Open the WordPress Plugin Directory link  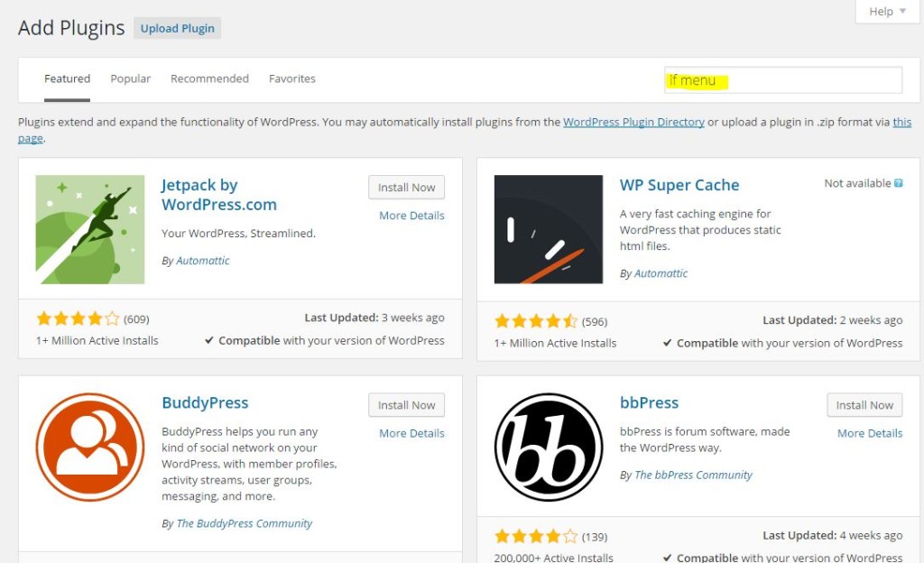tap(633, 122)
